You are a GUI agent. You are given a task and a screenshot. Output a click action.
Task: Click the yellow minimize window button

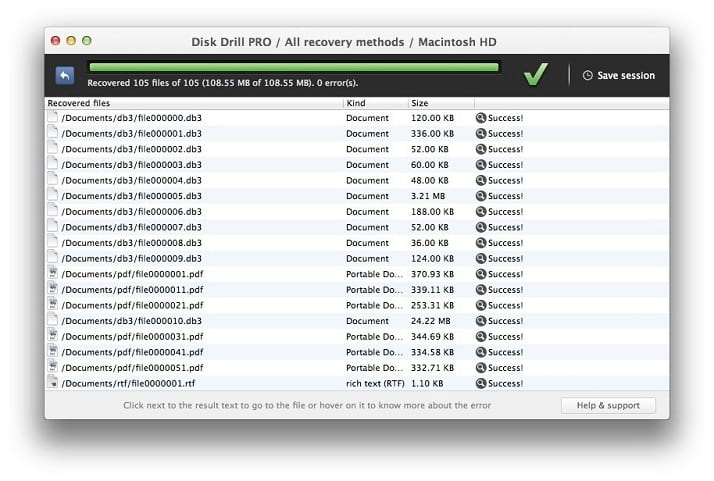point(71,41)
